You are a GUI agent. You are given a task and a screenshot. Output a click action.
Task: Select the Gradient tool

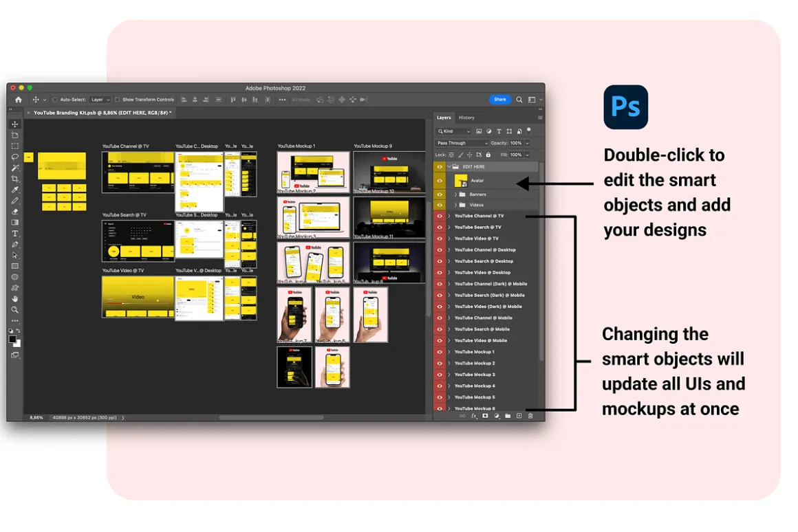[14, 222]
